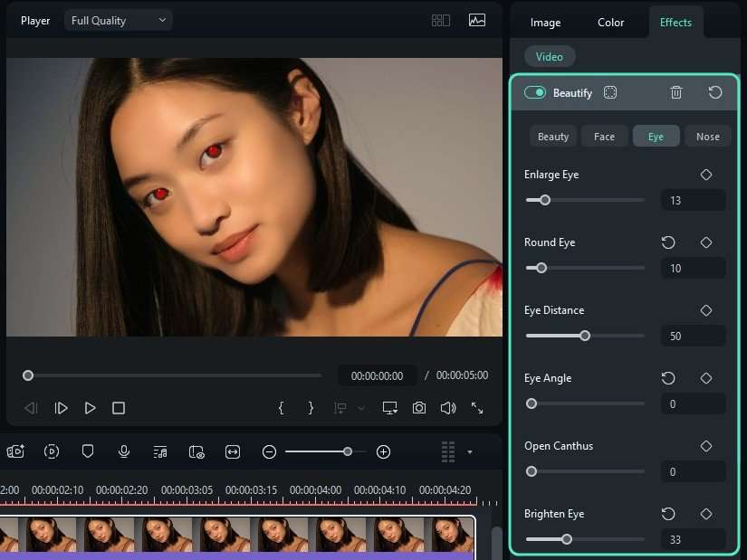Click the voiceover microphone icon in timeline toolbar

tap(124, 451)
